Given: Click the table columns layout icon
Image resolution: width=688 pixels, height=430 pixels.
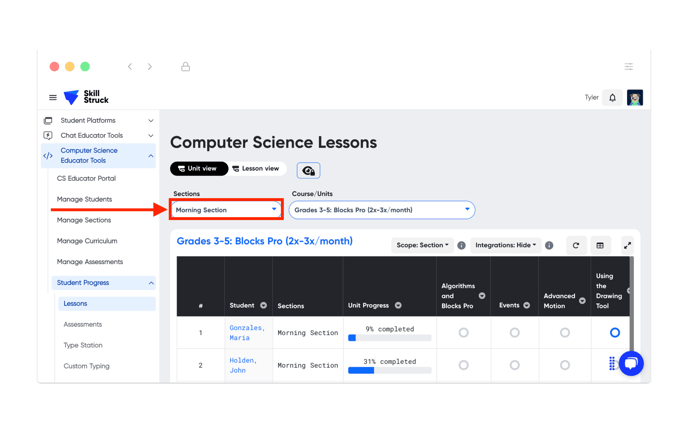Looking at the screenshot, I should coord(600,245).
